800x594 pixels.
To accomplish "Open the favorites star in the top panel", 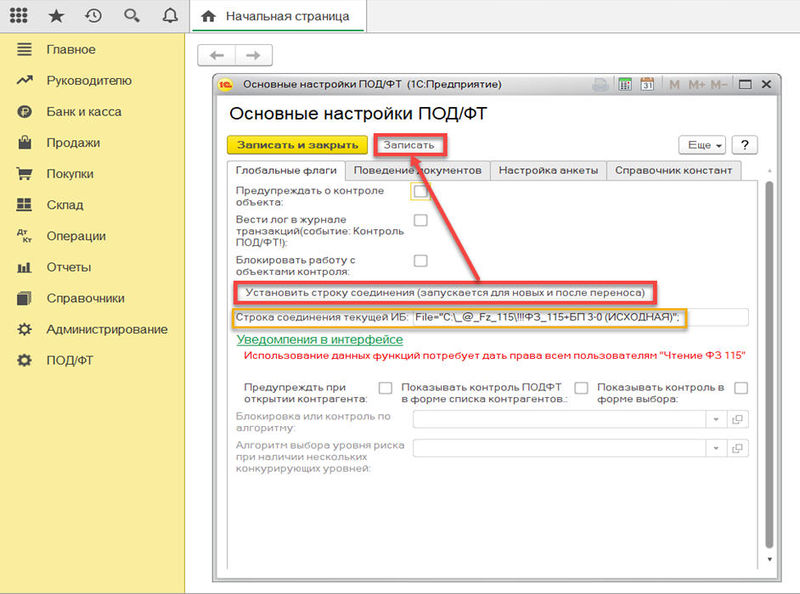I will [x=58, y=16].
